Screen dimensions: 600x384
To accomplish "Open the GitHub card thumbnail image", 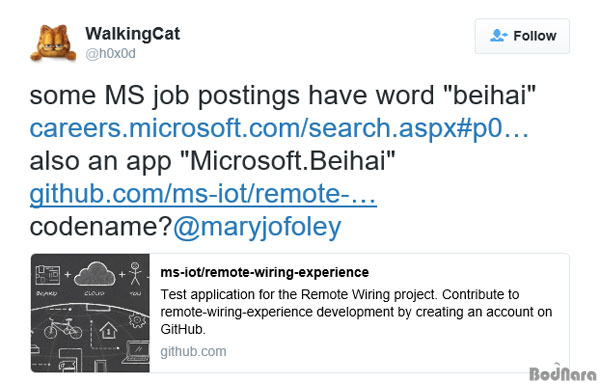I will 90,313.
